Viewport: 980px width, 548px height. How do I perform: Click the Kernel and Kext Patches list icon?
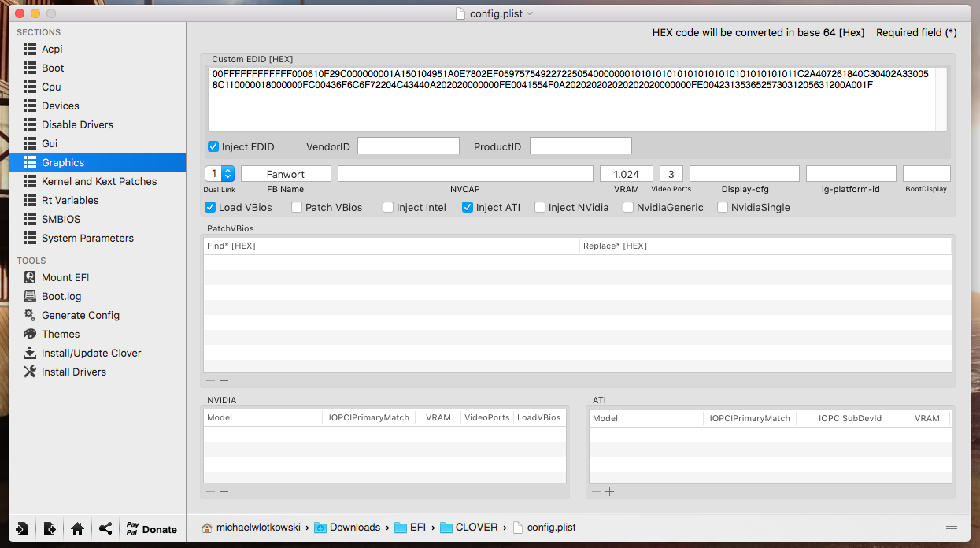point(30,181)
